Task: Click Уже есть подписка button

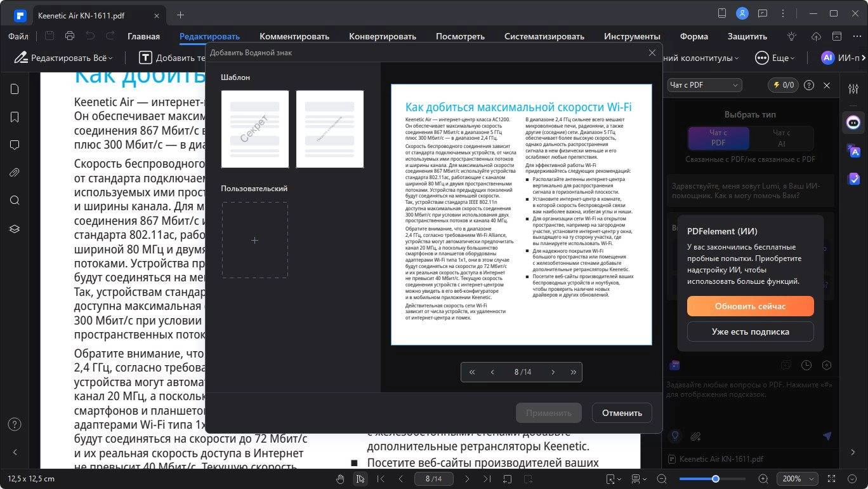Action: tap(750, 332)
